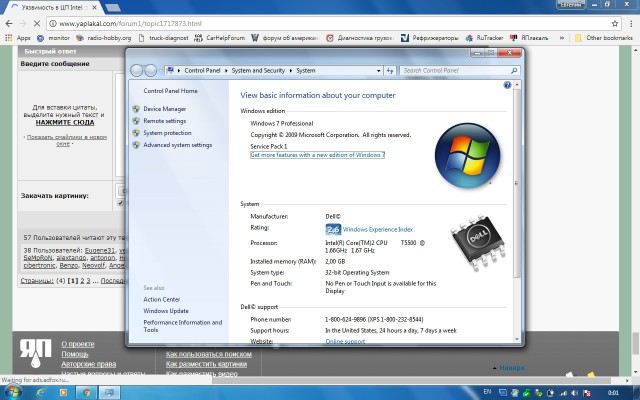The height and width of the screenshot is (400, 640).
Task: Expand the address bar history dropdown
Action: coord(378,71)
